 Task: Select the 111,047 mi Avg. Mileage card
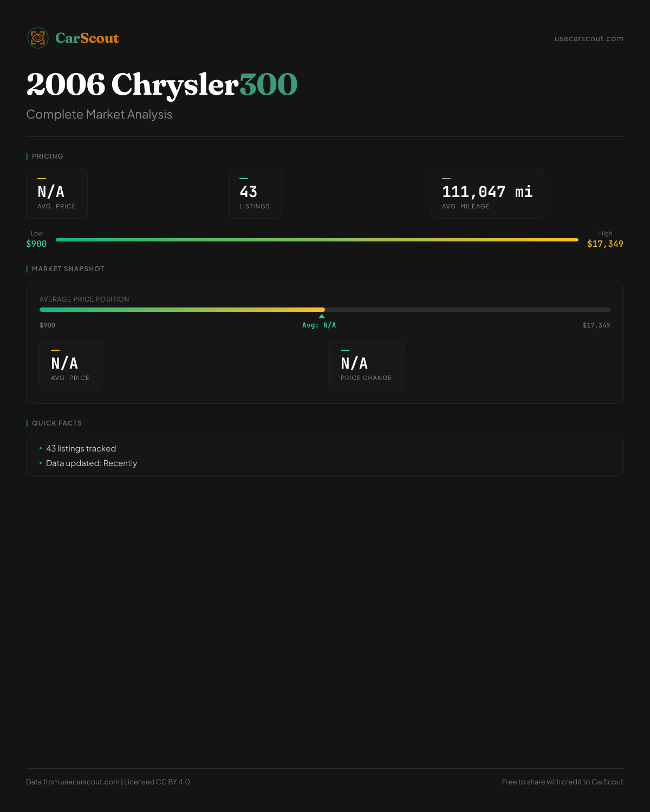point(487,194)
